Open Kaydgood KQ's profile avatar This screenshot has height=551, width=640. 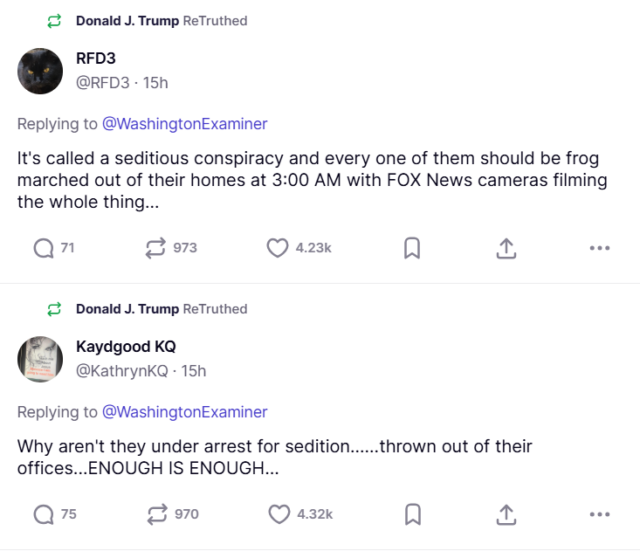(41, 358)
